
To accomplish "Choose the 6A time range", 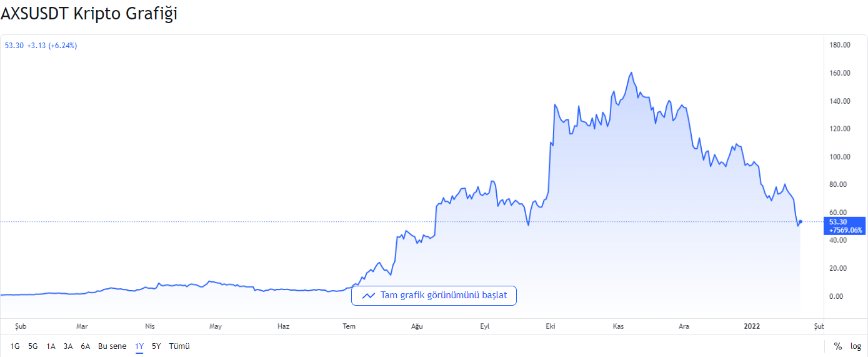I will 86,346.
